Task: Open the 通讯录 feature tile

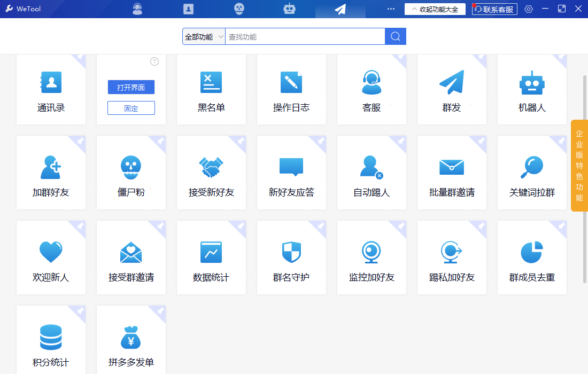Action: [51, 89]
